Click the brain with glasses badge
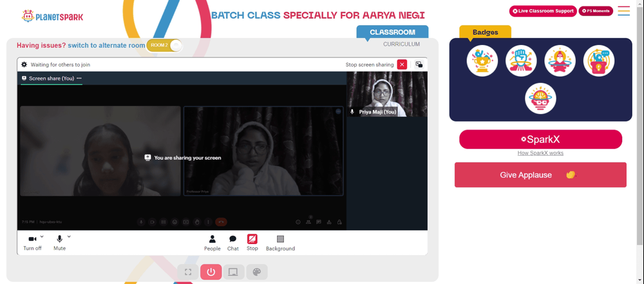Image resolution: width=644 pixels, height=284 pixels. [x=540, y=99]
